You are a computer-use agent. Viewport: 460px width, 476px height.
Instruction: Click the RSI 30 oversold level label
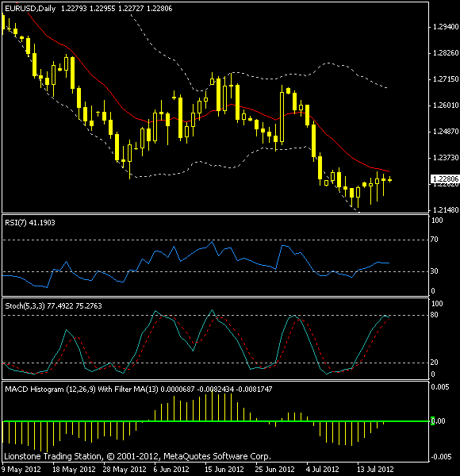pos(434,271)
